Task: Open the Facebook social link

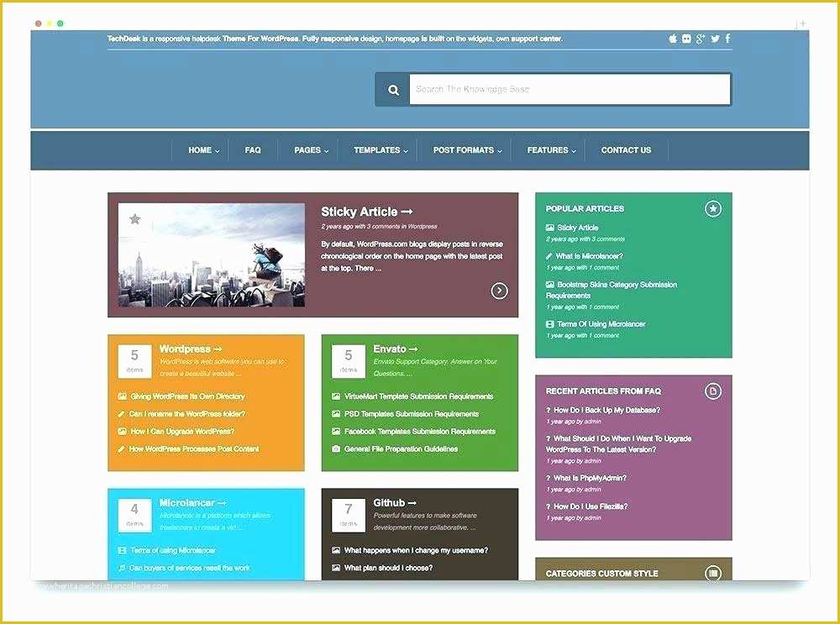Action: pos(727,39)
